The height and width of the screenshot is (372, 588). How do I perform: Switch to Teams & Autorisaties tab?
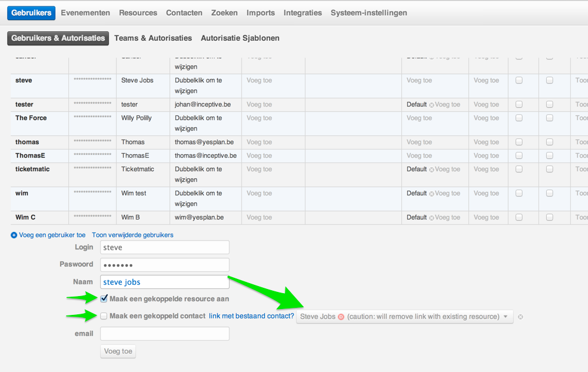click(x=153, y=38)
